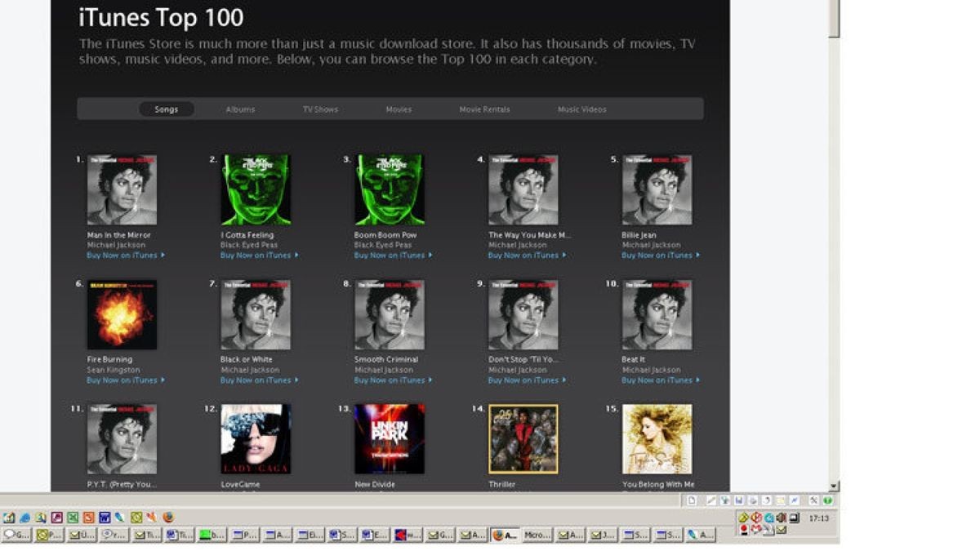Click the Fire Burning song title

coord(109,359)
